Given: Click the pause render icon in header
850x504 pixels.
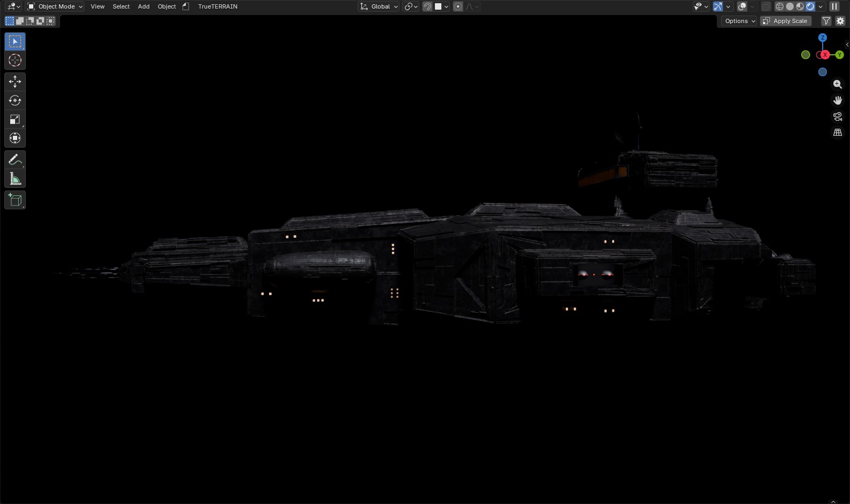Looking at the screenshot, I should point(834,6).
